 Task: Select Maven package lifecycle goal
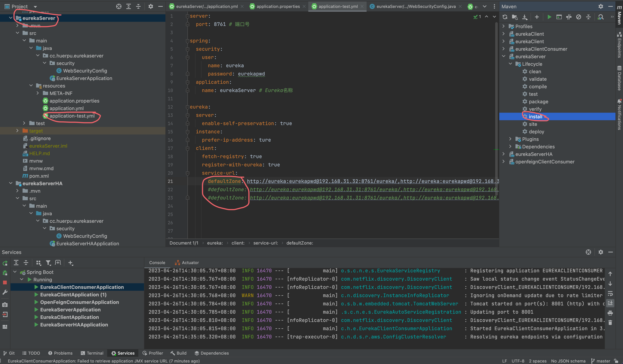pos(538,101)
